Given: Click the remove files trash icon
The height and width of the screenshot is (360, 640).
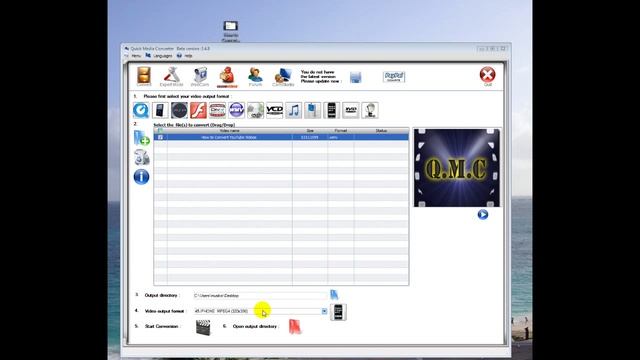Looking at the screenshot, I should coord(142,158).
